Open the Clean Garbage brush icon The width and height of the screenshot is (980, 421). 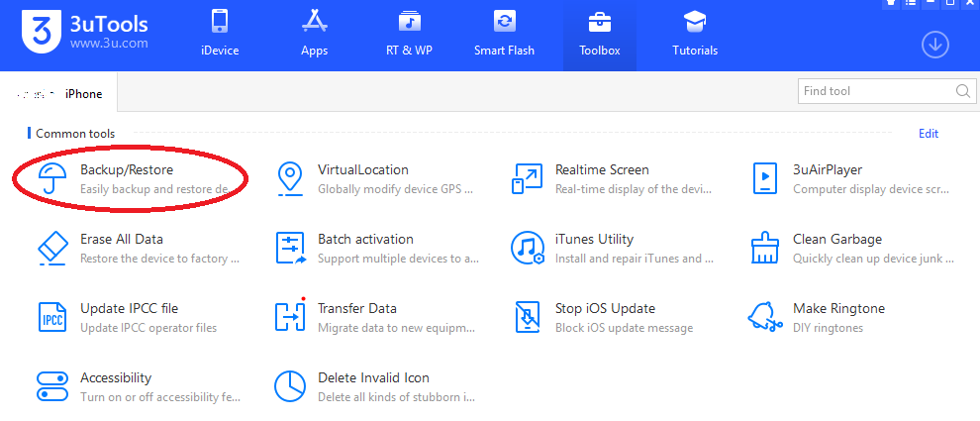(x=765, y=249)
